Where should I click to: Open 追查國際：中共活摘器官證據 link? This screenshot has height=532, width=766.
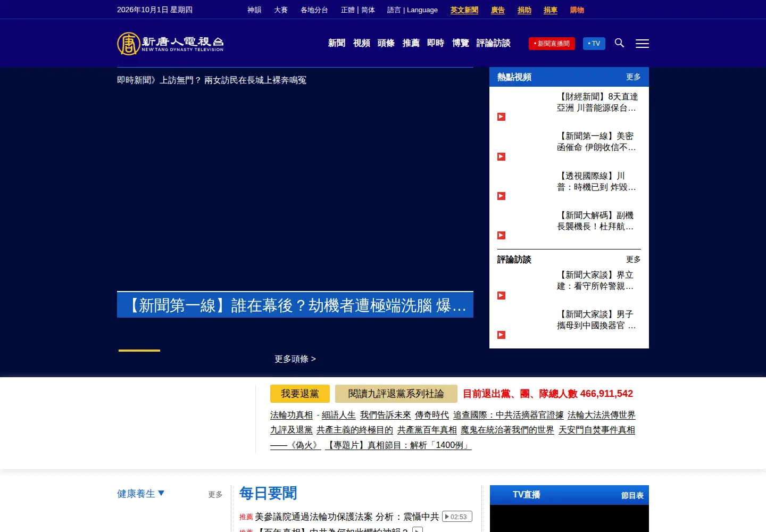click(x=509, y=414)
